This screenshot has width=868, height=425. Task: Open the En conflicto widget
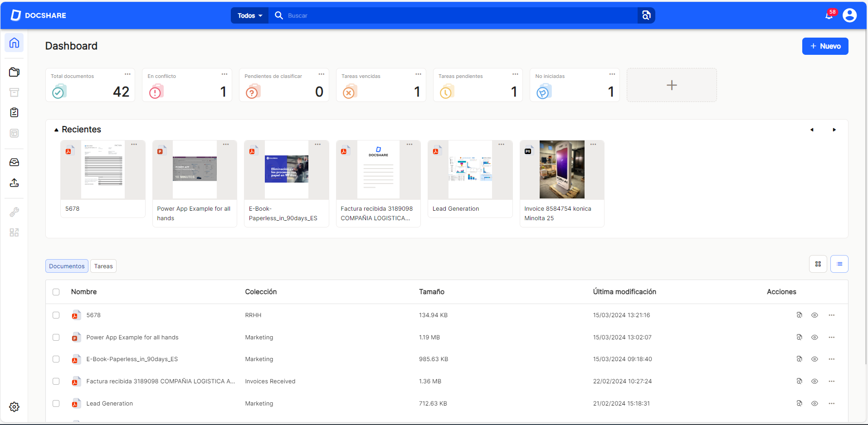tap(187, 85)
